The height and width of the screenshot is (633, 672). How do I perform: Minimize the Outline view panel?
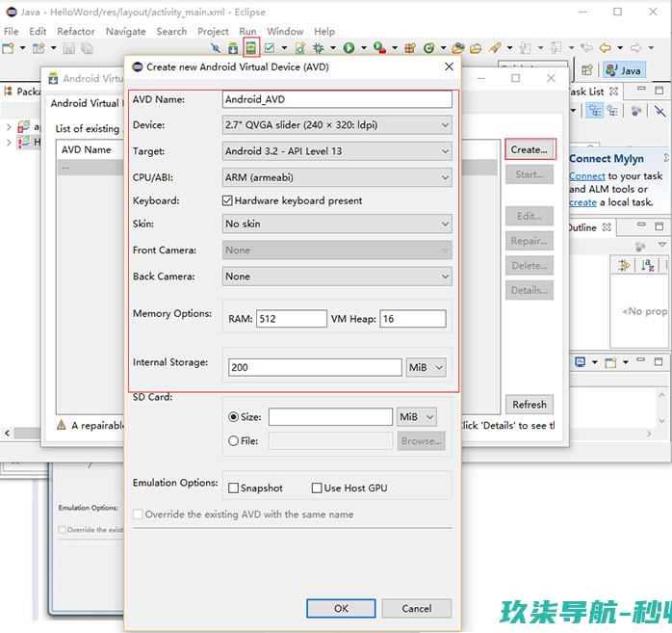point(641,225)
